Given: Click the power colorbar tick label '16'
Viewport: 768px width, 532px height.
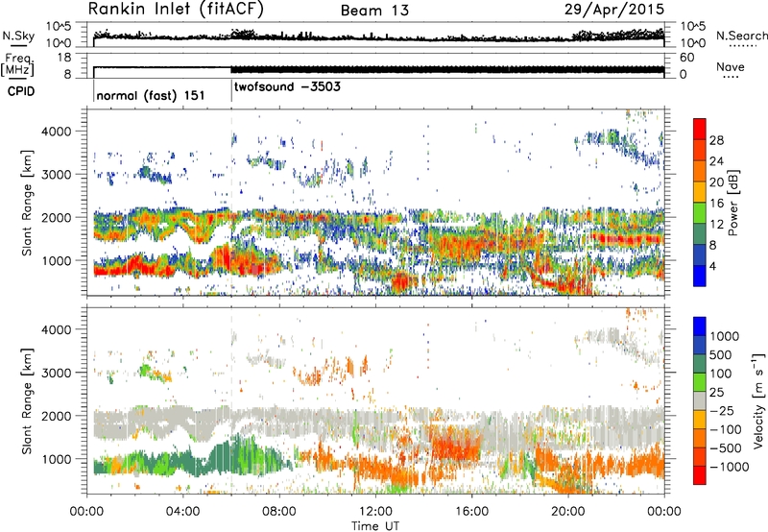Looking at the screenshot, I should [716, 204].
